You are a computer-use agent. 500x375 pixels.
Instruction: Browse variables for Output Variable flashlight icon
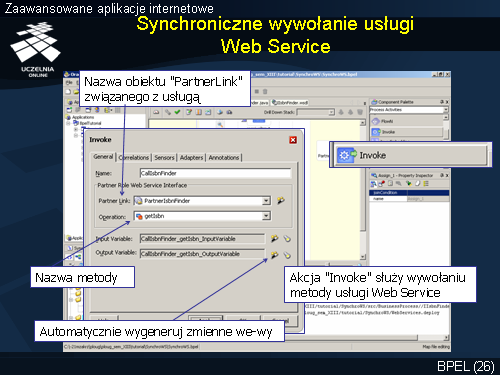(287, 255)
